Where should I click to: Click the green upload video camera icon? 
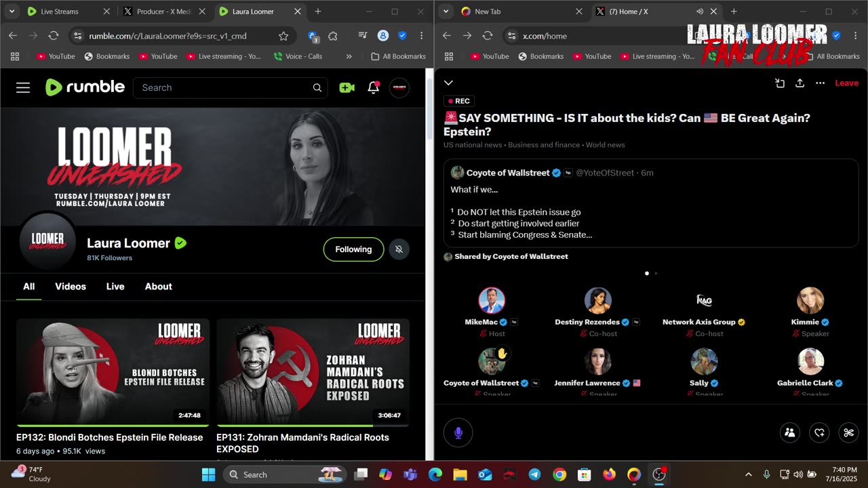click(x=347, y=87)
